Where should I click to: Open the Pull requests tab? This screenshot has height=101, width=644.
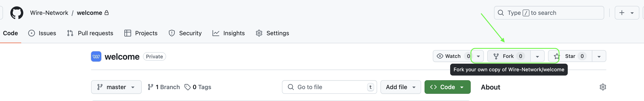[90, 33]
